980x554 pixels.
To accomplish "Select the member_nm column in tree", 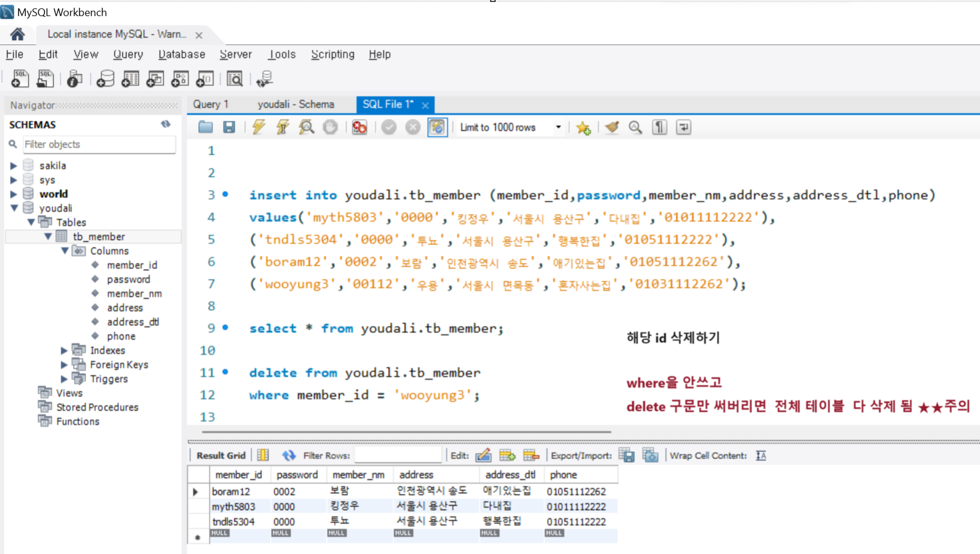I will pyautogui.click(x=134, y=294).
